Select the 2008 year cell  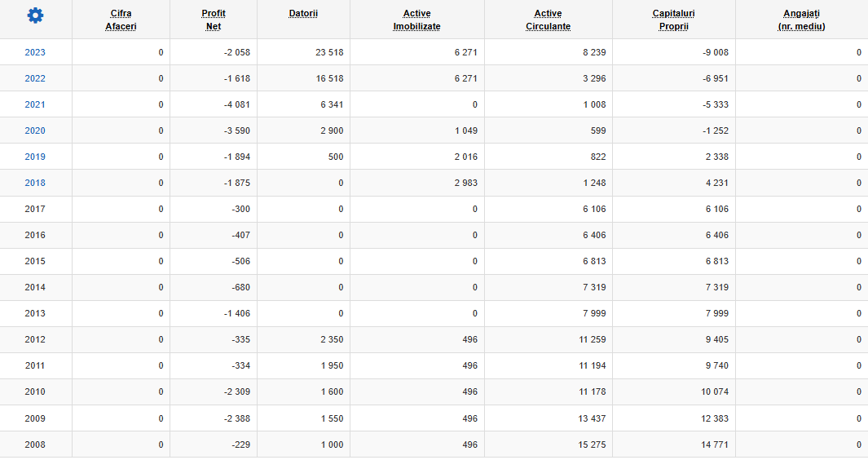(35, 445)
